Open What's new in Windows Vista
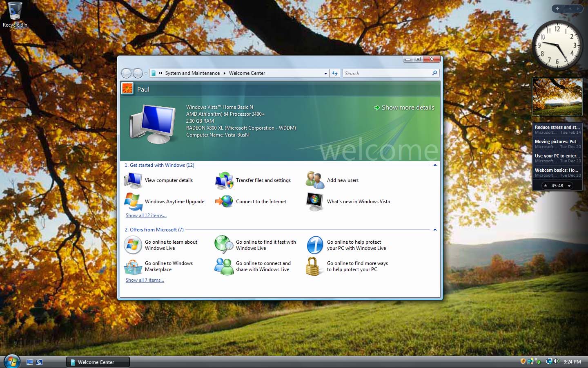 (348, 202)
